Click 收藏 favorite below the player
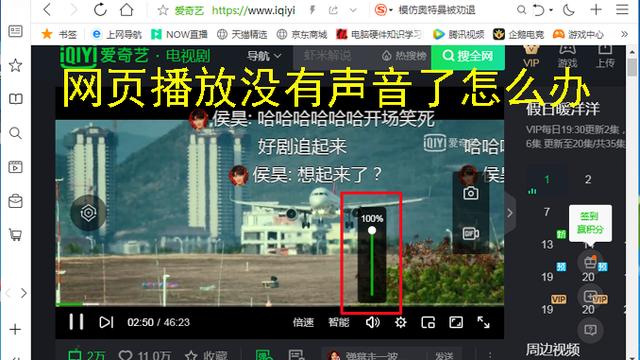 206,355
